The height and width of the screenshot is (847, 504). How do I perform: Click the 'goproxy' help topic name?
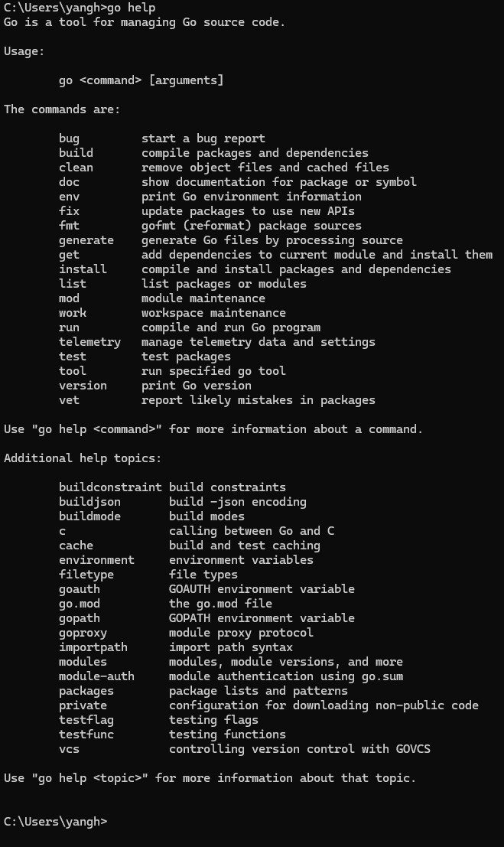coord(83,633)
